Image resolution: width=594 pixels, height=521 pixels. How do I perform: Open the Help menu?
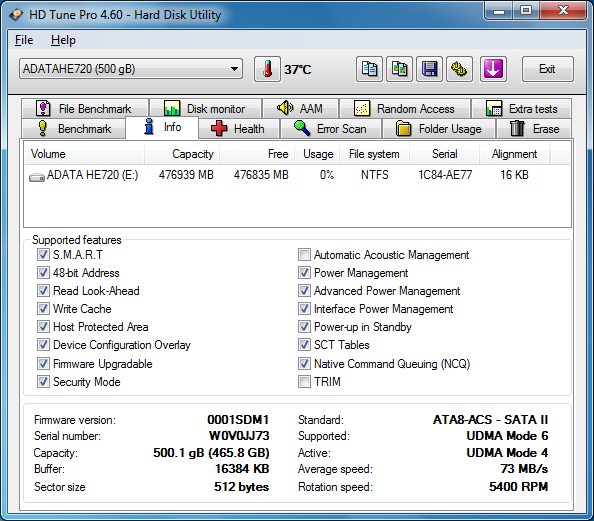pos(63,40)
